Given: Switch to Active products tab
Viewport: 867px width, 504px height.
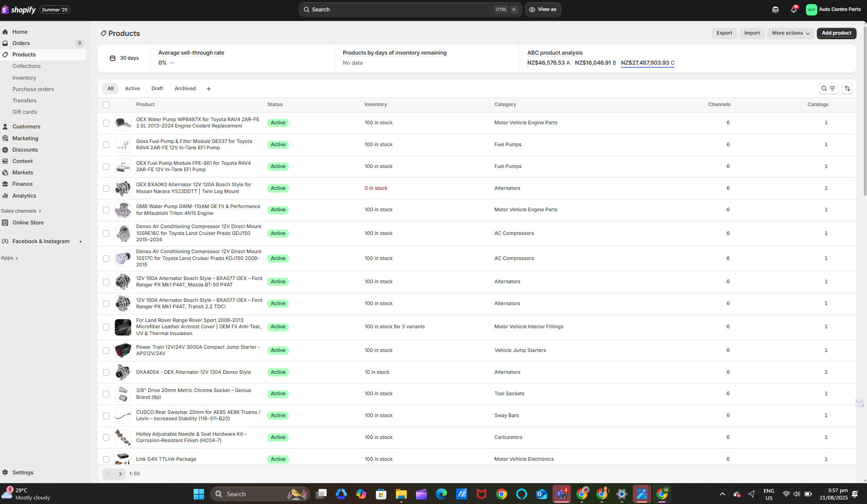Looking at the screenshot, I should click(x=133, y=88).
